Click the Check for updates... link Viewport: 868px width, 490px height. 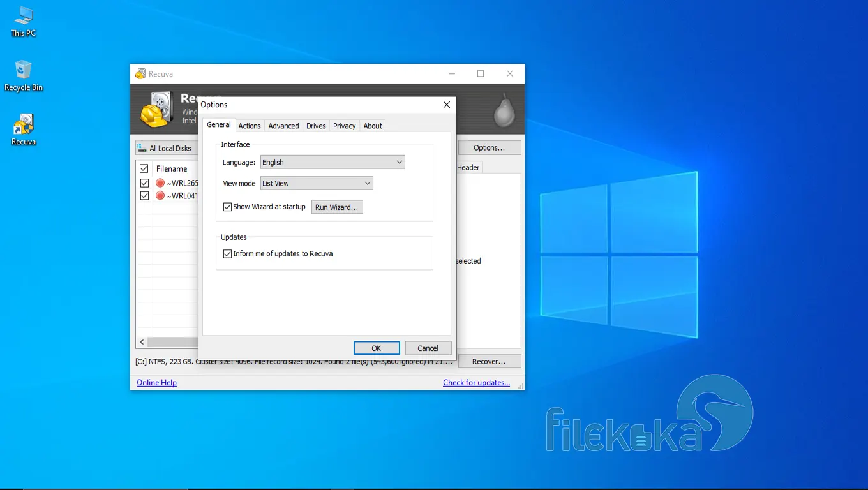click(477, 383)
